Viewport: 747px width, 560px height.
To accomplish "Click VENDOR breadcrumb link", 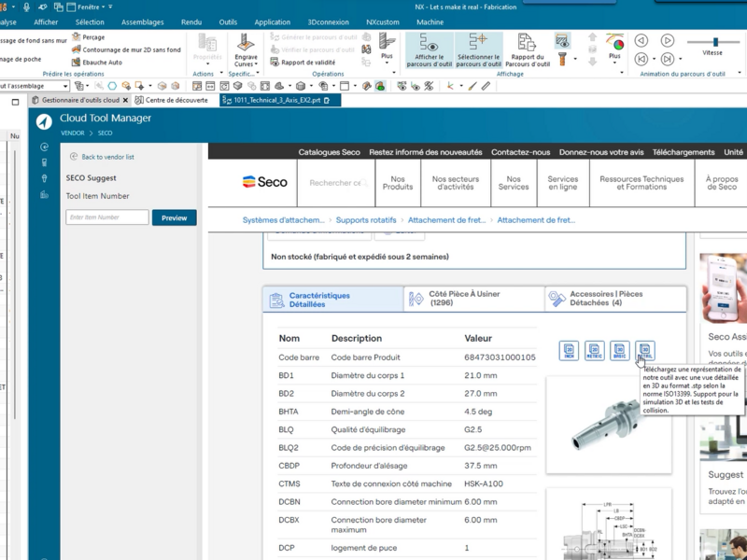I will (73, 133).
